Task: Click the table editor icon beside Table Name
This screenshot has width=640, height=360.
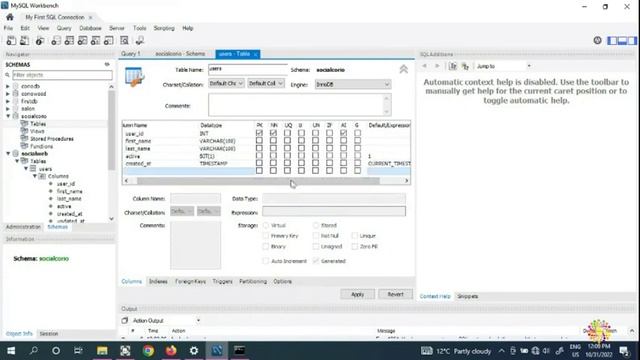Action: 134,76
